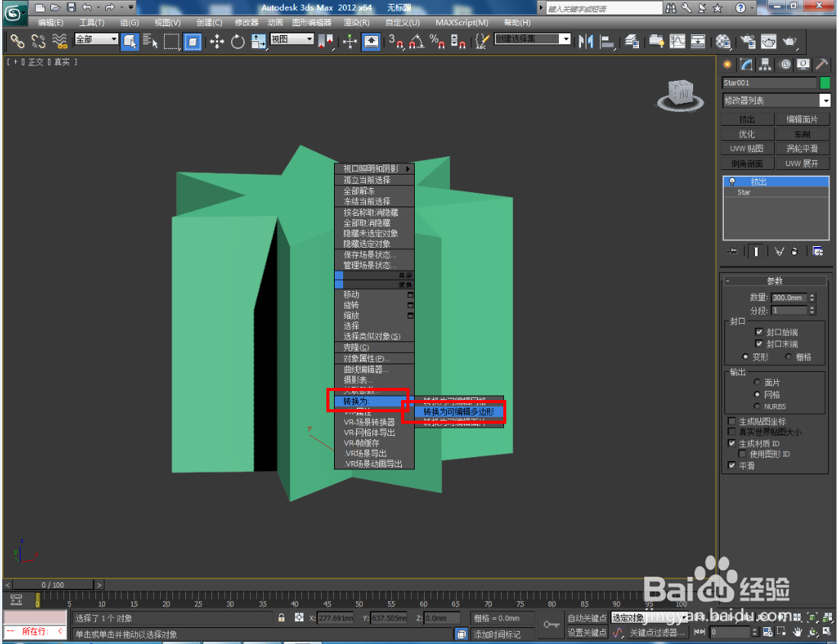
Task: Click the Select and Link tool
Action: [x=17, y=41]
